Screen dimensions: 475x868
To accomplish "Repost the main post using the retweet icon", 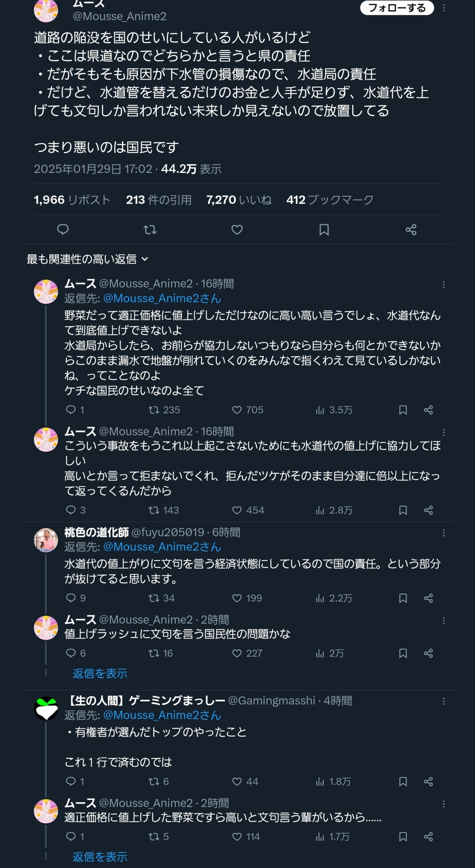I will [150, 230].
